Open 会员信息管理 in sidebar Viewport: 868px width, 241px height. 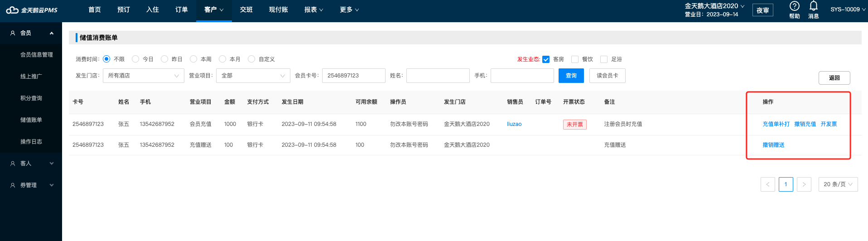(37, 55)
